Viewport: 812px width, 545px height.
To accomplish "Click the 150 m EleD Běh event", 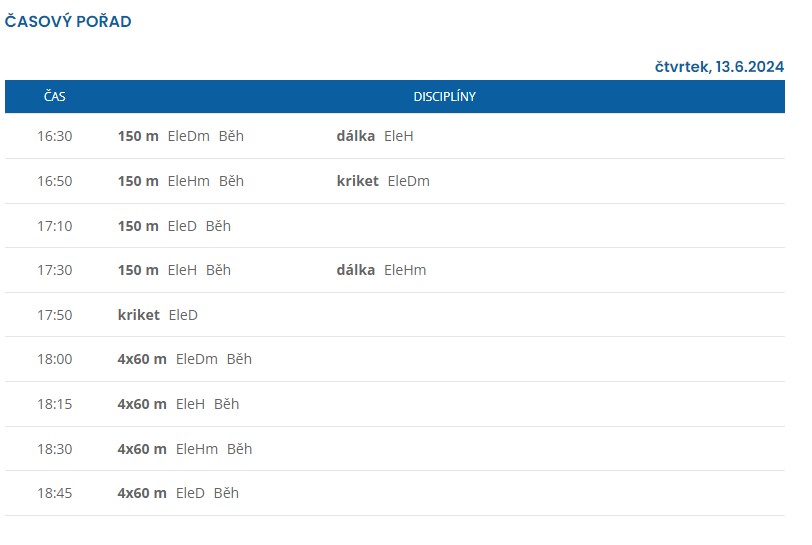I will click(x=174, y=226).
